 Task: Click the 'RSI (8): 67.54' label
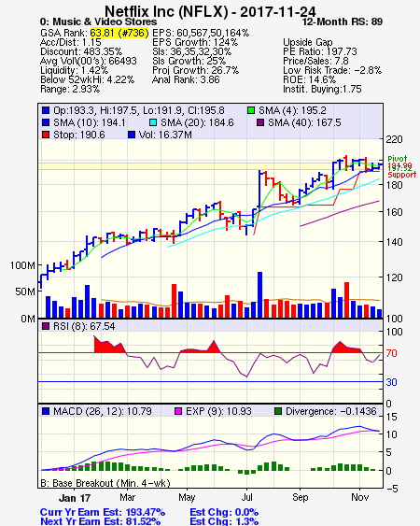coord(84,326)
